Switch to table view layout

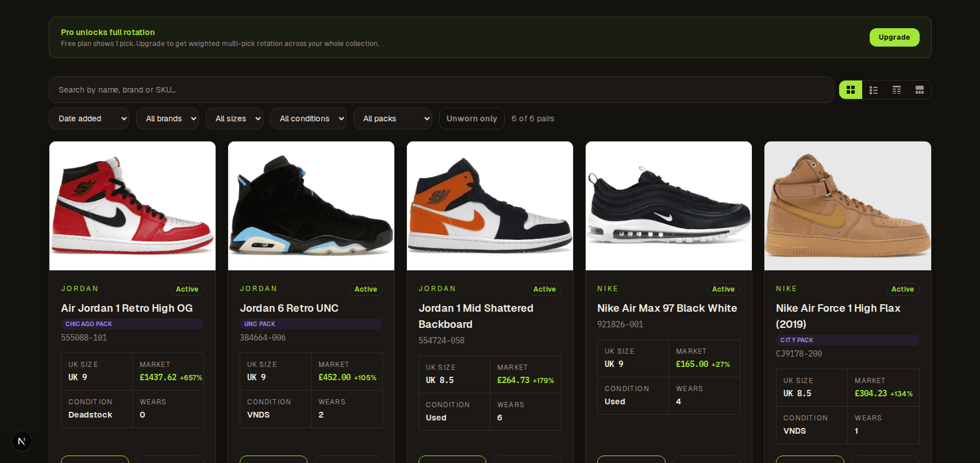pyautogui.click(x=897, y=90)
